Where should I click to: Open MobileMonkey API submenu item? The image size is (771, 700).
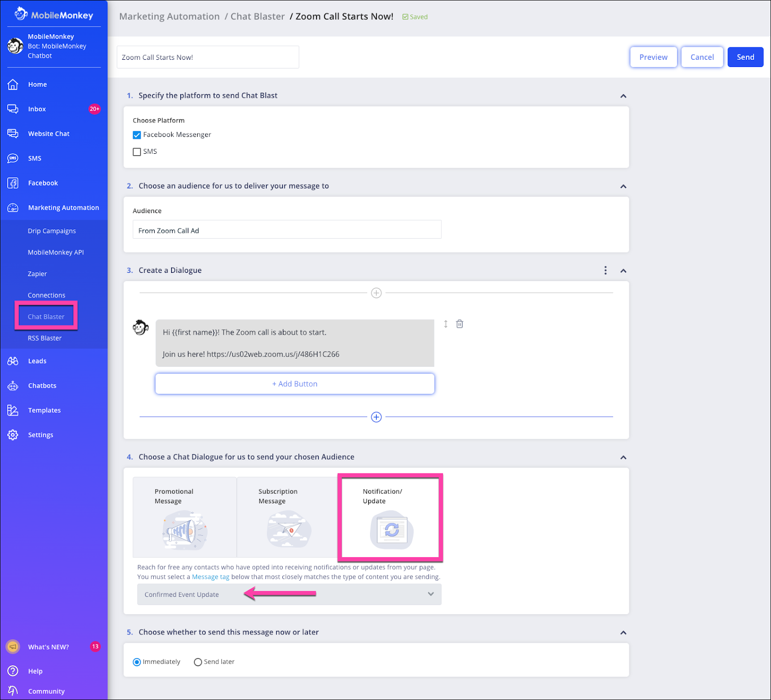pos(56,252)
